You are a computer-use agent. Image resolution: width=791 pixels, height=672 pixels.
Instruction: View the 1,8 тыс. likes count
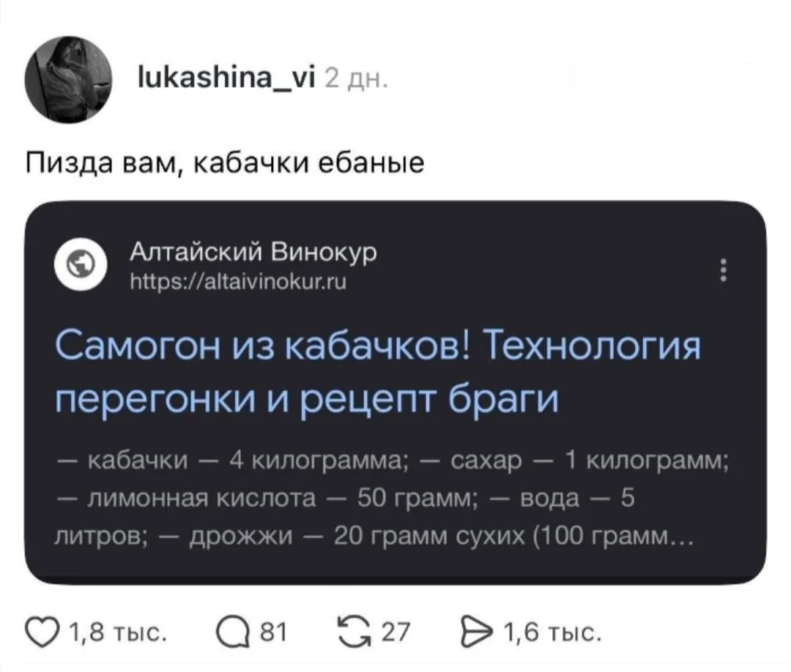pyautogui.click(x=119, y=632)
